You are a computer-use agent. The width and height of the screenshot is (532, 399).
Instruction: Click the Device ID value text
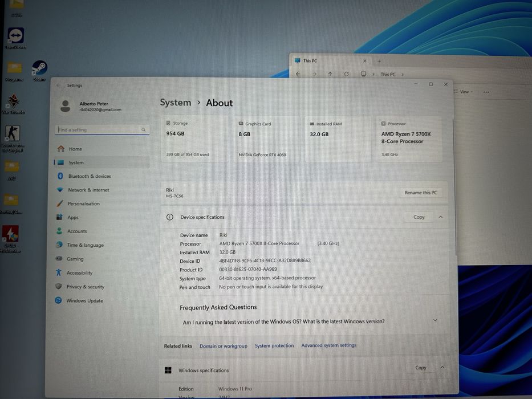click(x=265, y=260)
